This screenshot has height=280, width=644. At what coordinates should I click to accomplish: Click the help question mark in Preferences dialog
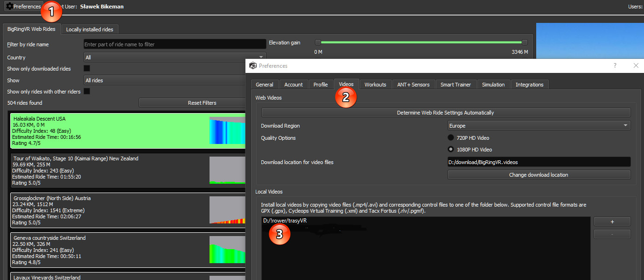tap(615, 65)
